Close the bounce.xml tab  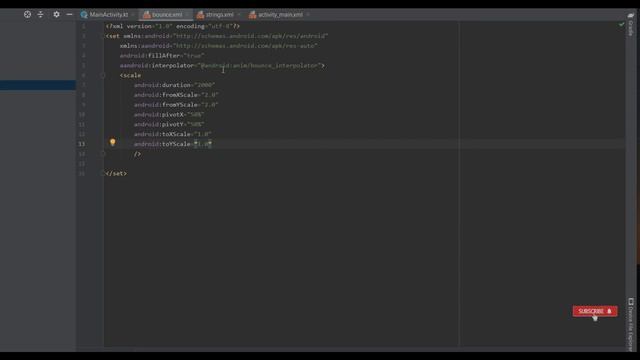[187, 15]
